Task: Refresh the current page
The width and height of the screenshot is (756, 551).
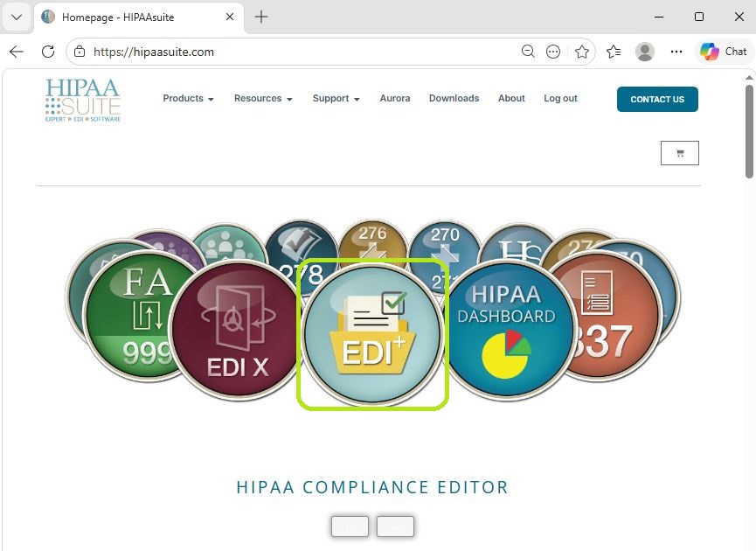Action: tap(48, 52)
